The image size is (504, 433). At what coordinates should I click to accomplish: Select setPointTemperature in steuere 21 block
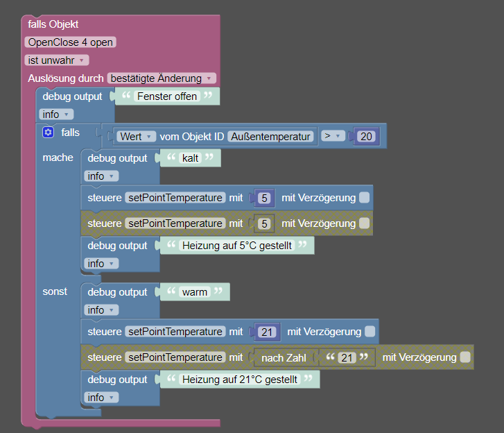[x=175, y=332]
